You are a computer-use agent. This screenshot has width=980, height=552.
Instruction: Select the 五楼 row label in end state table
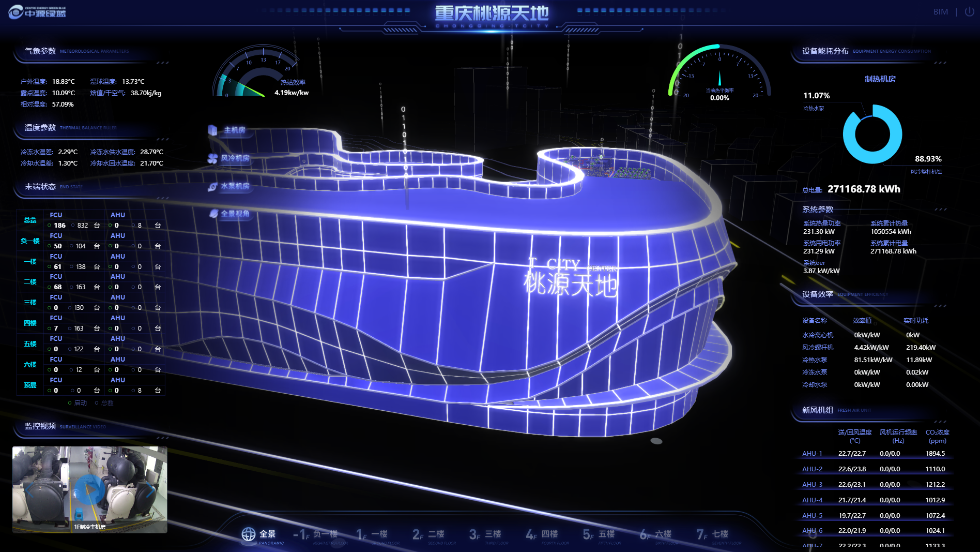pos(30,344)
